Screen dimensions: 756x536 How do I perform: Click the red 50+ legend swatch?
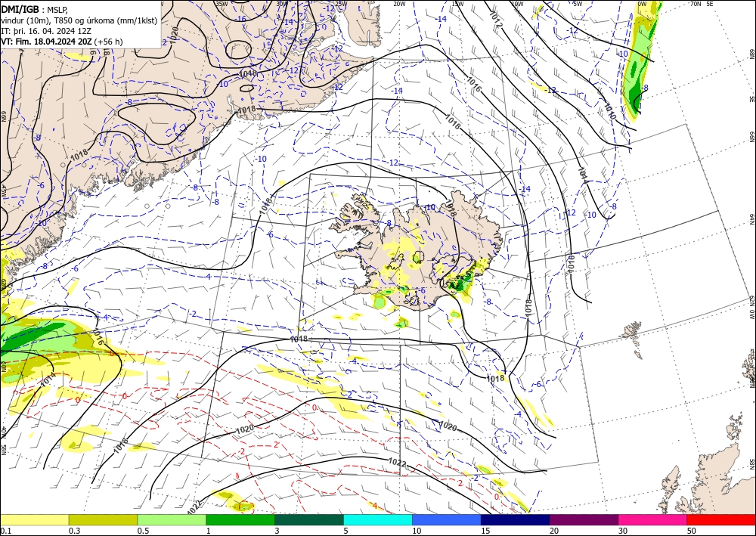click(721, 519)
